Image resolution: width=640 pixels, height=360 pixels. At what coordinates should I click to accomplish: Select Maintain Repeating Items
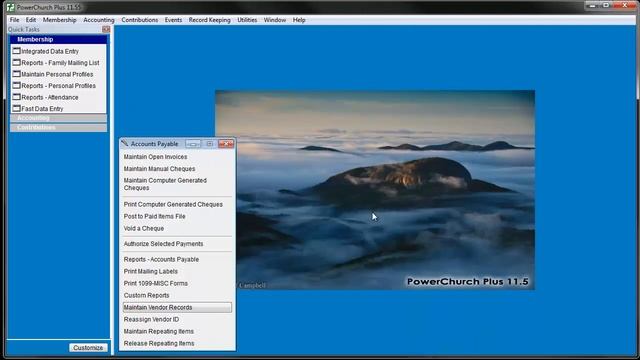coord(158,331)
